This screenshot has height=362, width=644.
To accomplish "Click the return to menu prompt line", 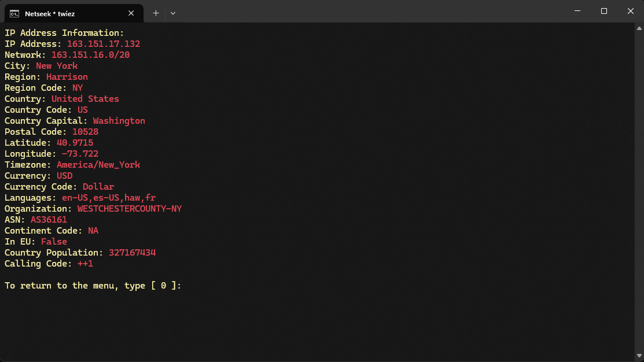I will coord(93,286).
